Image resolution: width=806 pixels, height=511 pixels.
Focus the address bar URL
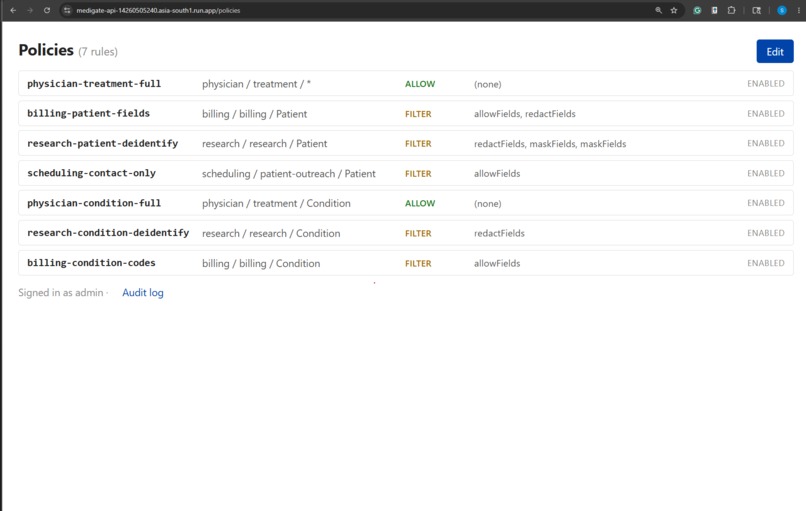click(158, 10)
